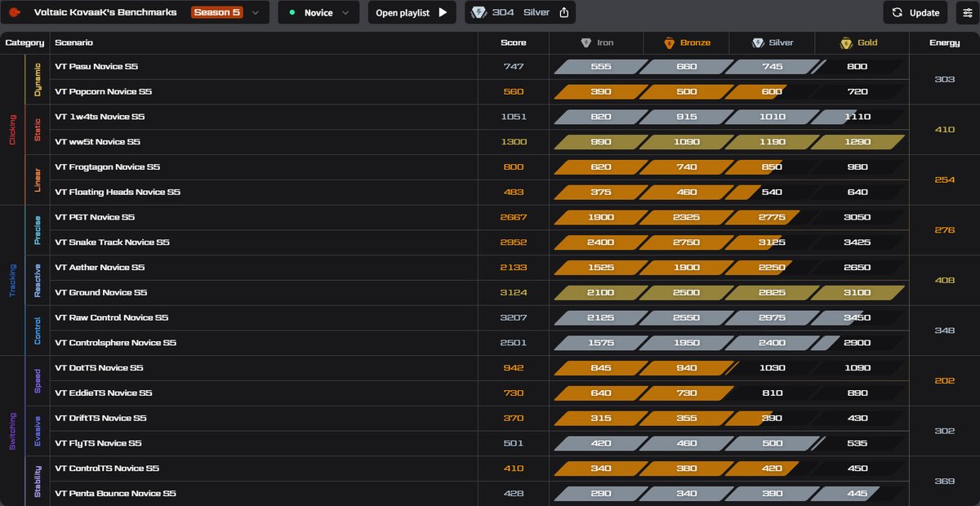Image resolution: width=980 pixels, height=506 pixels.
Task: Click the Linear subcategory label
Action: [x=38, y=180]
